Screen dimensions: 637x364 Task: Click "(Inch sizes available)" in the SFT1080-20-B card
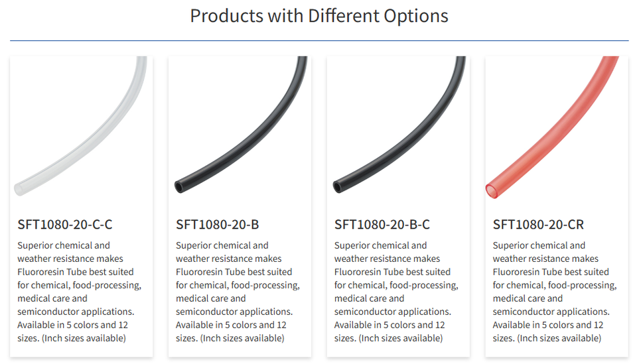(x=242, y=338)
